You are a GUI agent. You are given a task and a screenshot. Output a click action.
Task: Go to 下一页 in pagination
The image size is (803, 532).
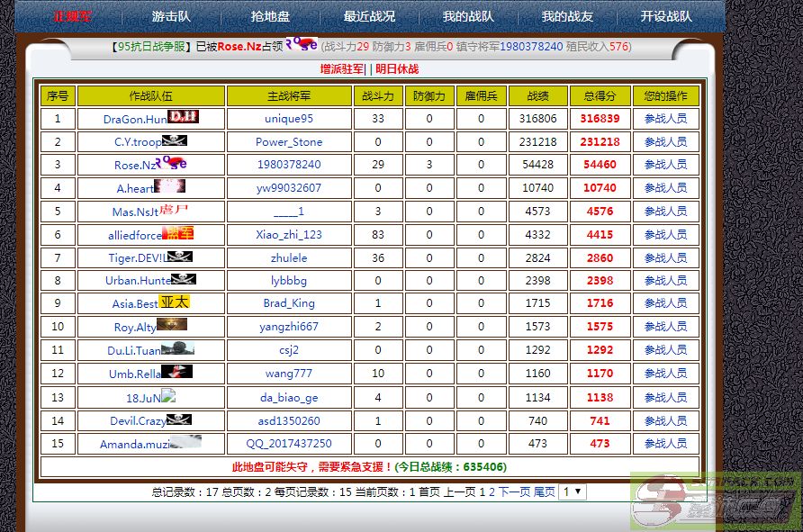click(x=514, y=492)
